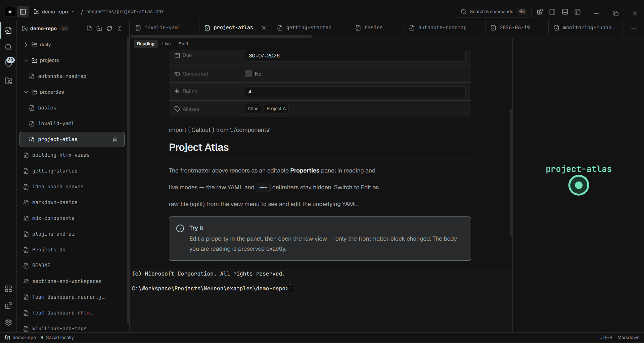
Task: Open the demo-repo workspace dropdown in title bar
Action: point(54,12)
